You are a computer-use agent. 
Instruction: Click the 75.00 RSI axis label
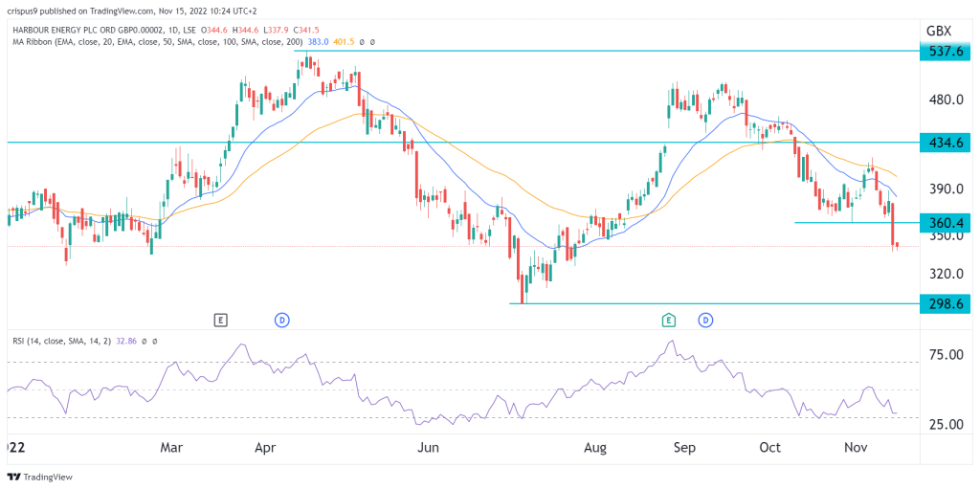pos(945,355)
